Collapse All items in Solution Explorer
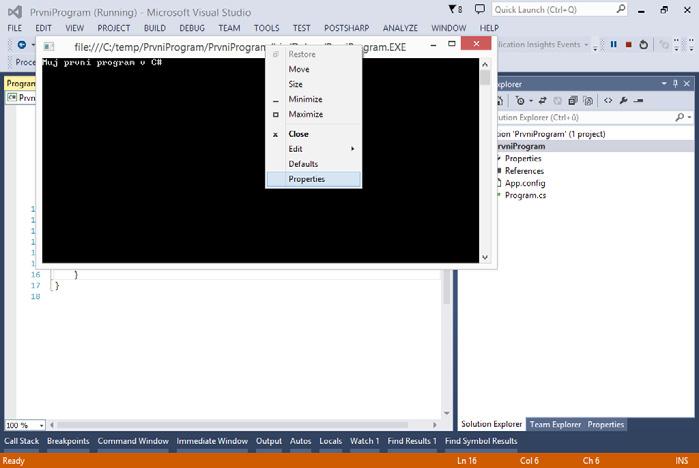 573,101
